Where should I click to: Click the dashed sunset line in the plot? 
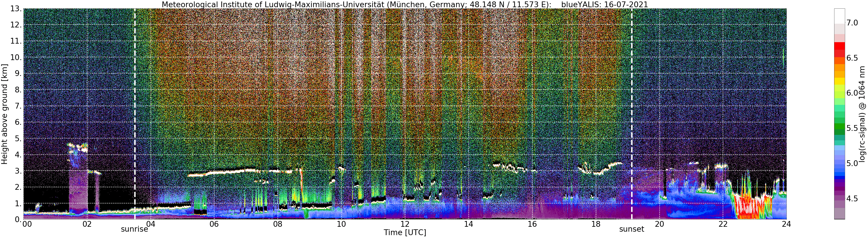[x=631, y=114]
